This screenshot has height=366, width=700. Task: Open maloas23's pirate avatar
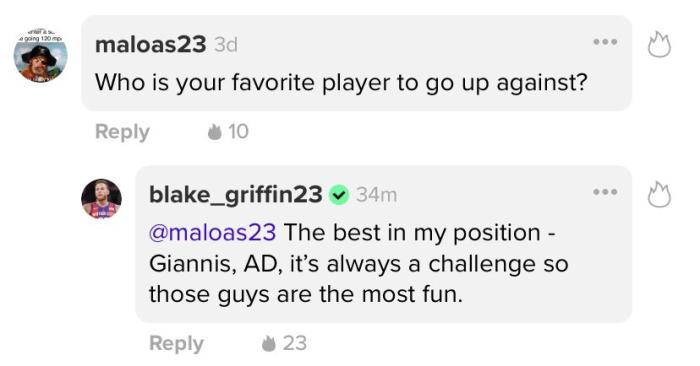click(41, 57)
